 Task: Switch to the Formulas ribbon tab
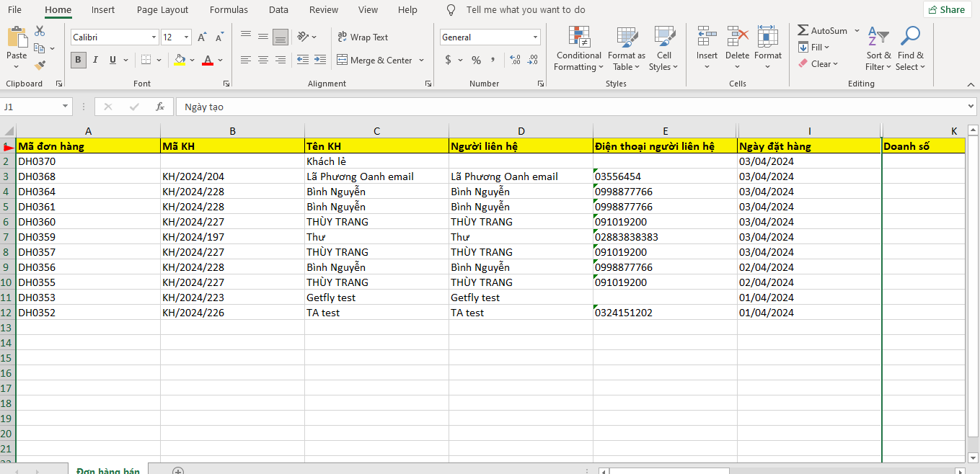229,10
